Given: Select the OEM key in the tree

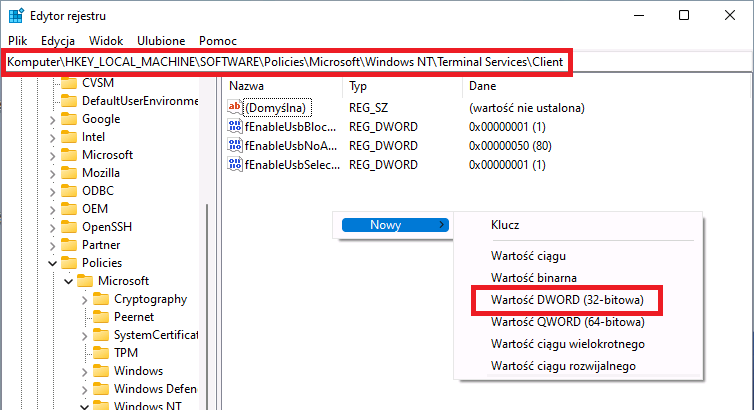Looking at the screenshot, I should pos(95,209).
